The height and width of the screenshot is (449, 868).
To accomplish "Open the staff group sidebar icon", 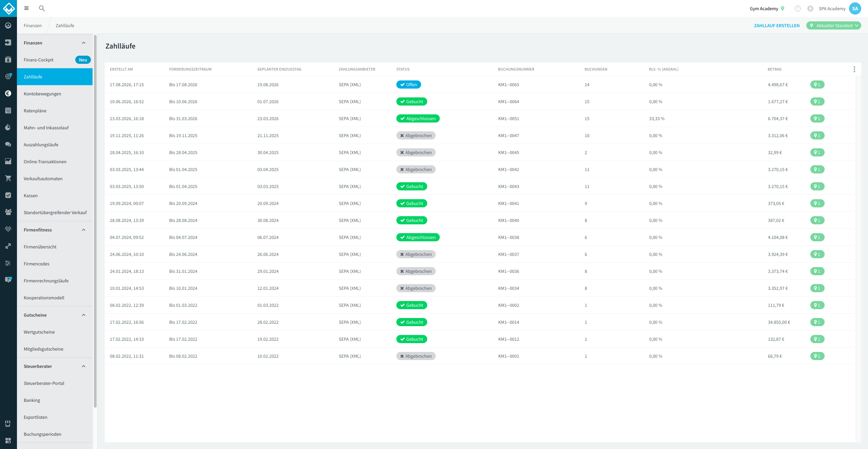I will coord(8,212).
